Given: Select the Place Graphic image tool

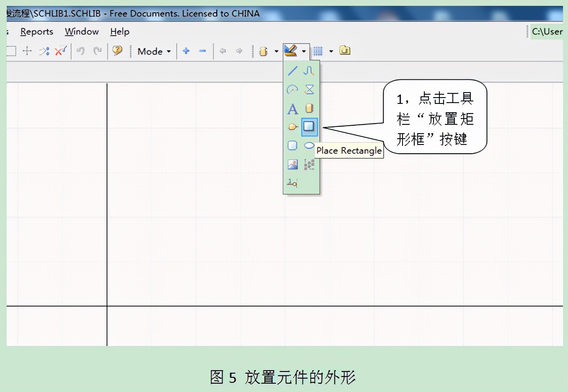Looking at the screenshot, I should tap(292, 164).
